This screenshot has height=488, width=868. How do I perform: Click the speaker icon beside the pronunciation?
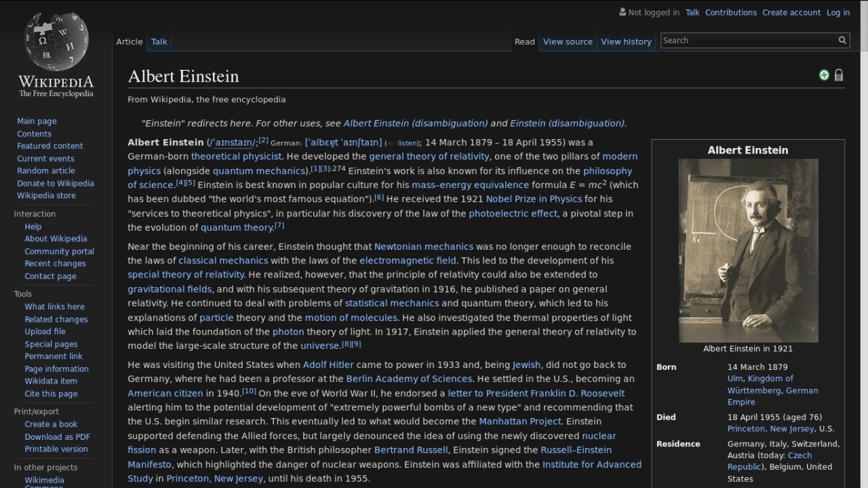391,143
